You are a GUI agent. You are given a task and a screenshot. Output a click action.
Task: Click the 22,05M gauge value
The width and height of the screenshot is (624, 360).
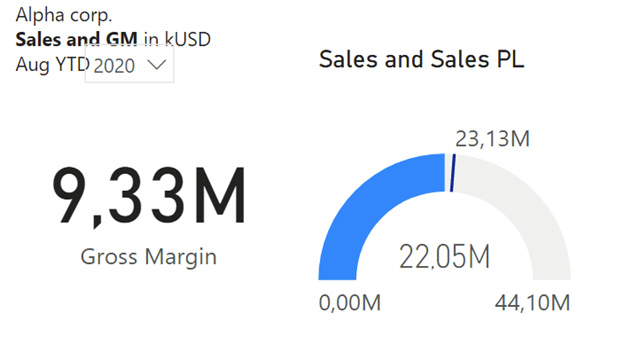tap(445, 257)
